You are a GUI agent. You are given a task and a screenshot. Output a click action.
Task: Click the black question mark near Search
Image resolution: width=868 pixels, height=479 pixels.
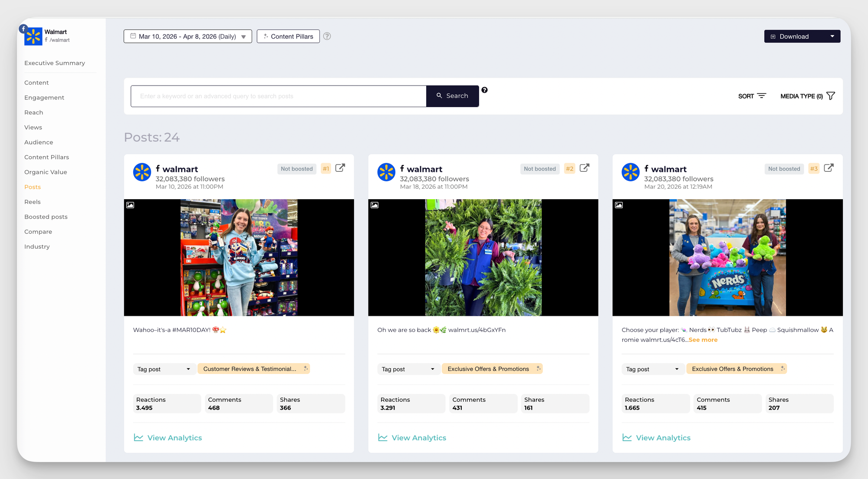pos(484,90)
